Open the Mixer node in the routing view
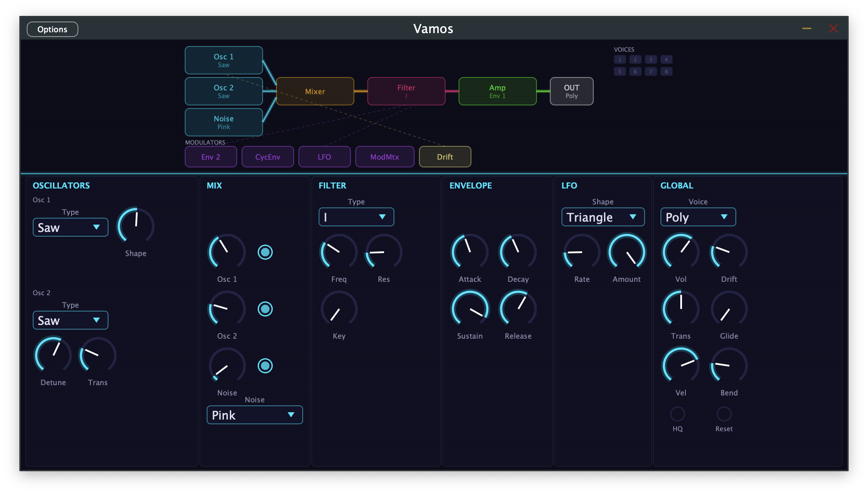The width and height of the screenshot is (868, 494). tap(315, 91)
